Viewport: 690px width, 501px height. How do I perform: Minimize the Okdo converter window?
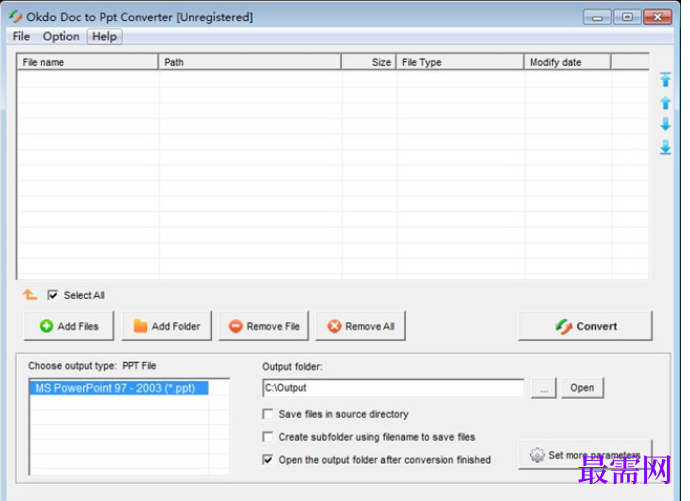(x=597, y=17)
